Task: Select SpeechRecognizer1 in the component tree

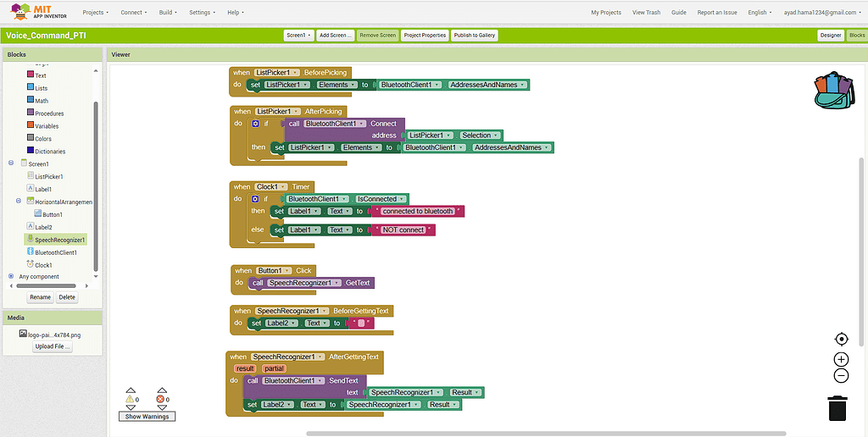Action: (59, 240)
